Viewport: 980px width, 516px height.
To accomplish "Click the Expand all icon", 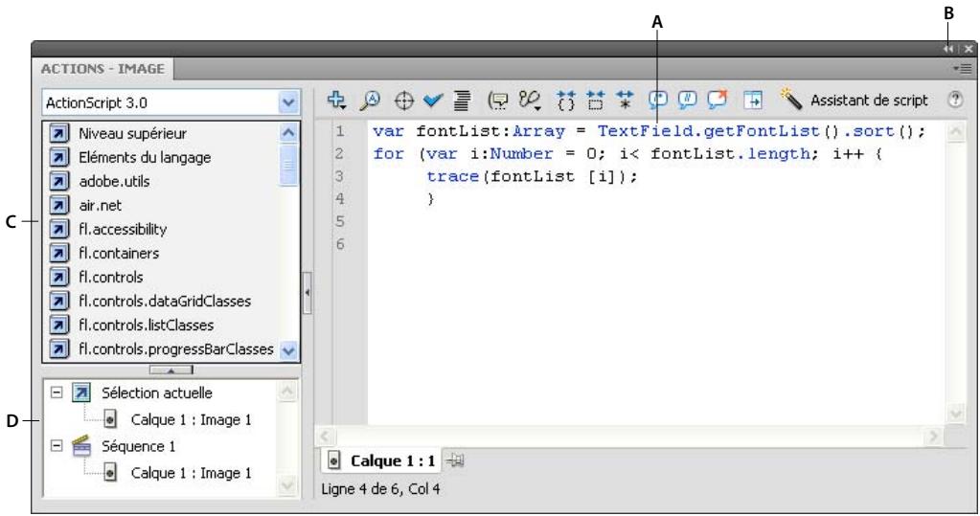I will (625, 101).
